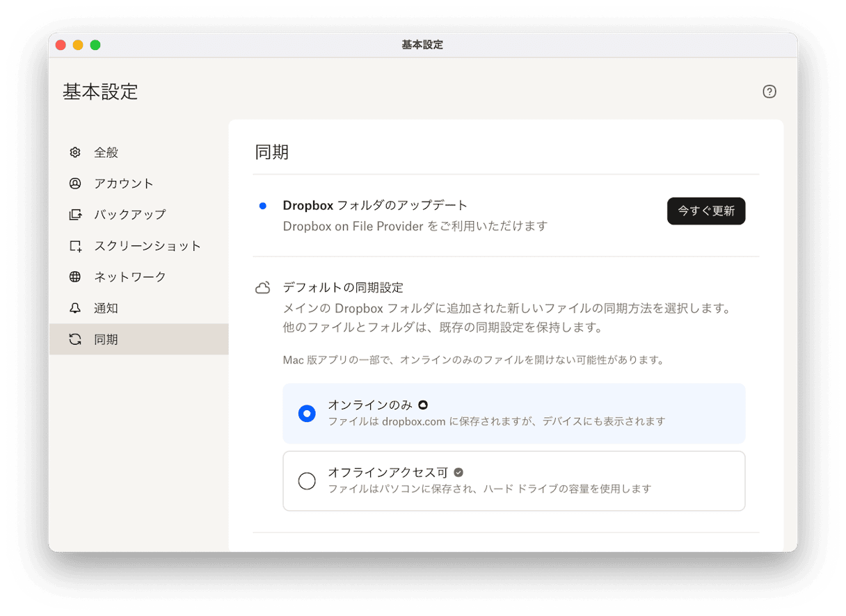Close the 基本設定 window

[x=61, y=45]
